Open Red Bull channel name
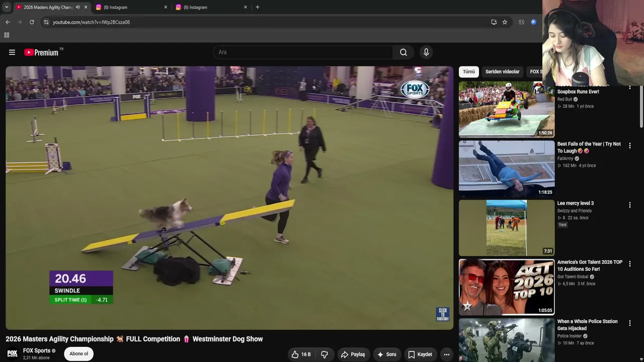This screenshot has width=644, height=362. [x=565, y=100]
